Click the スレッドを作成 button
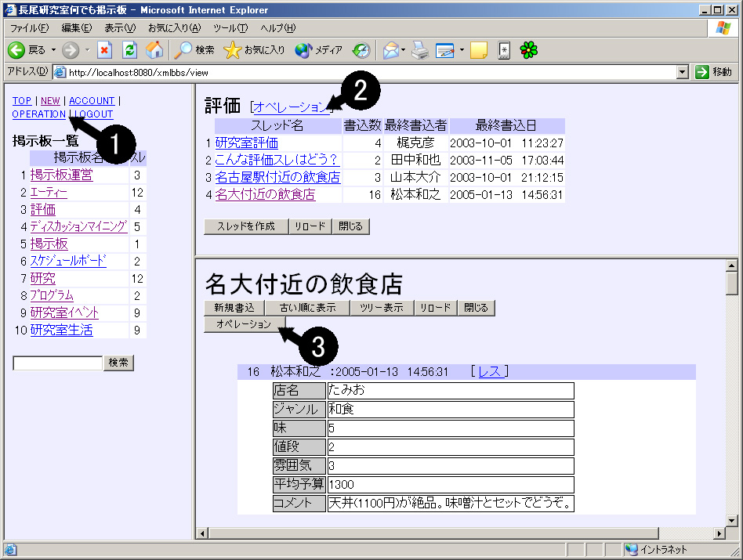743x560 pixels. 245,226
